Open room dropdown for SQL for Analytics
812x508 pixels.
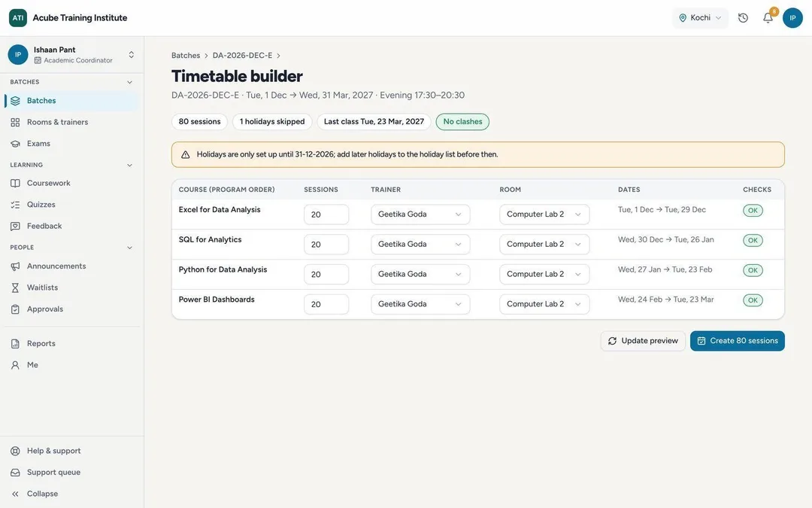click(x=544, y=244)
